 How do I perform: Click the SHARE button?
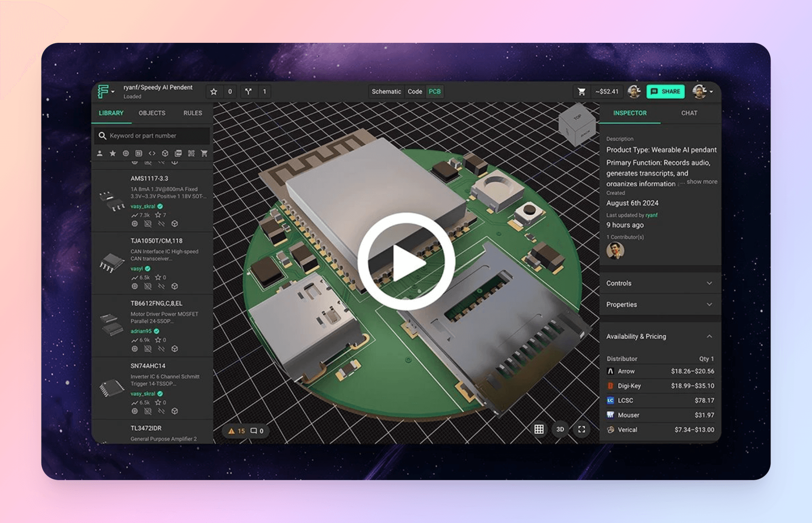[665, 91]
